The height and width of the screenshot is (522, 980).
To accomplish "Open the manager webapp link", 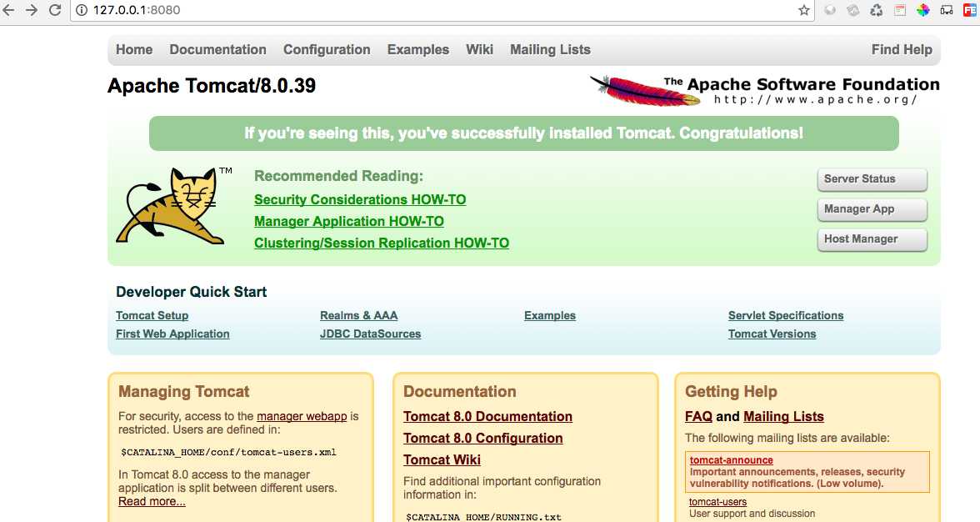I will pos(302,416).
